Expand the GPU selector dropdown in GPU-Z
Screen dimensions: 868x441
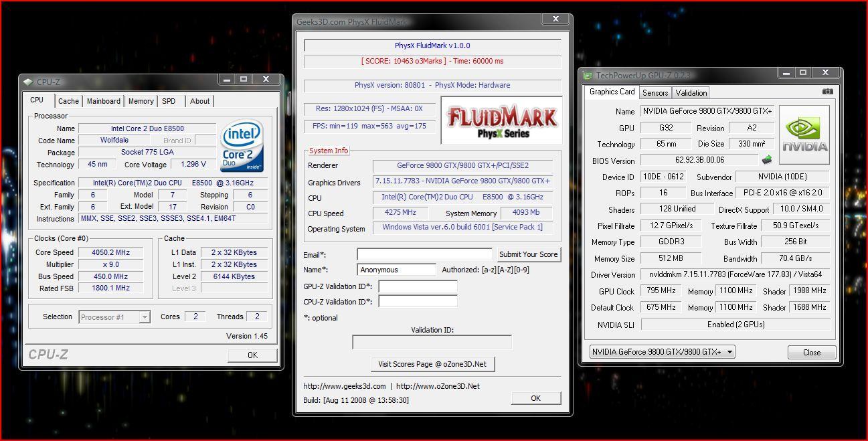pos(662,352)
